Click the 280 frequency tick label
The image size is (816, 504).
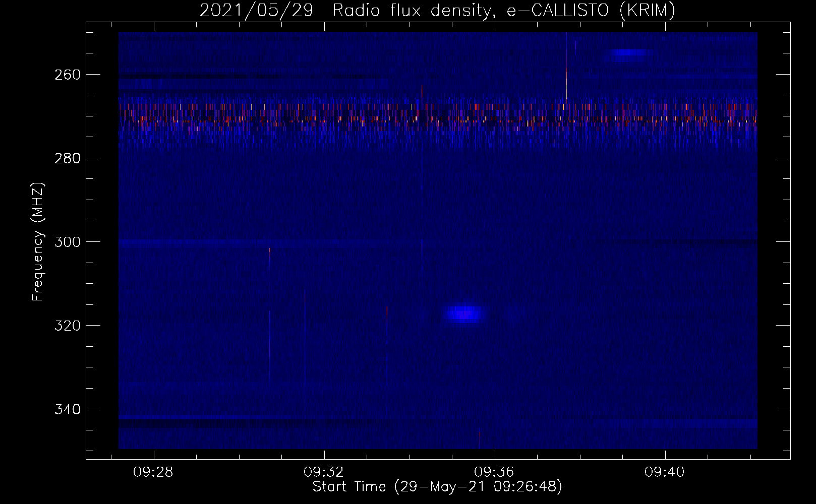point(68,158)
